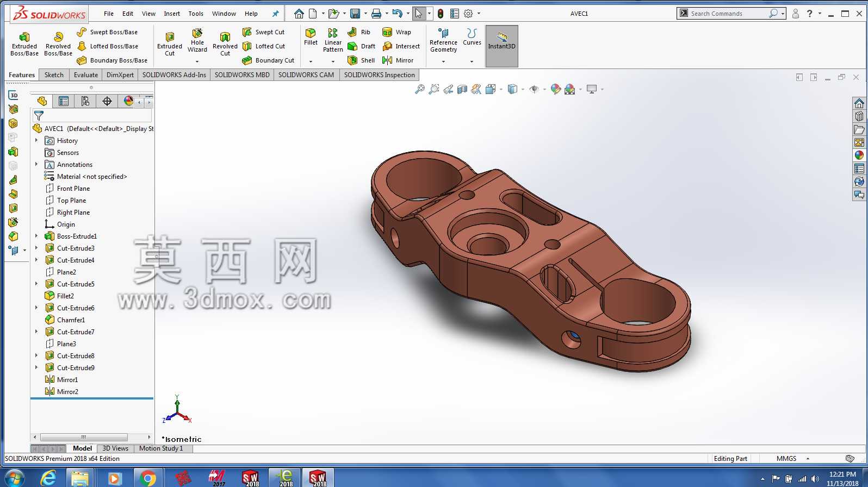The height and width of the screenshot is (487, 868).
Task: Switch to the PropertyManager tab
Action: click(64, 101)
